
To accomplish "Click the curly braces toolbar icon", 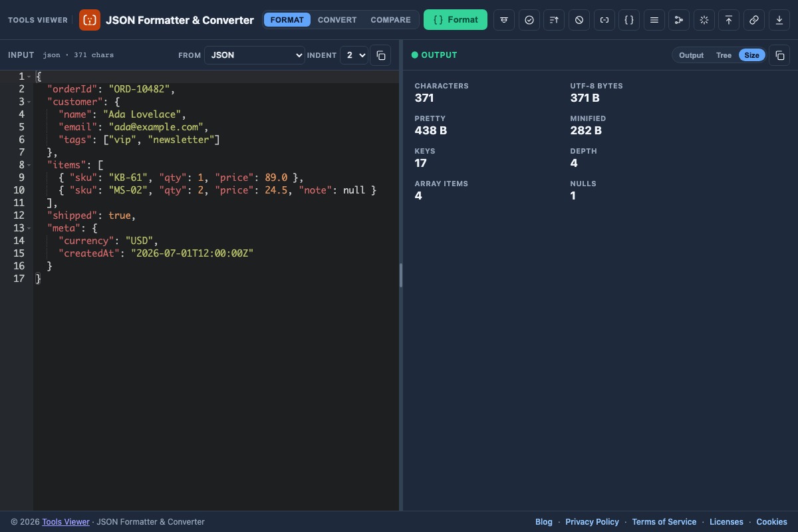I will (629, 20).
